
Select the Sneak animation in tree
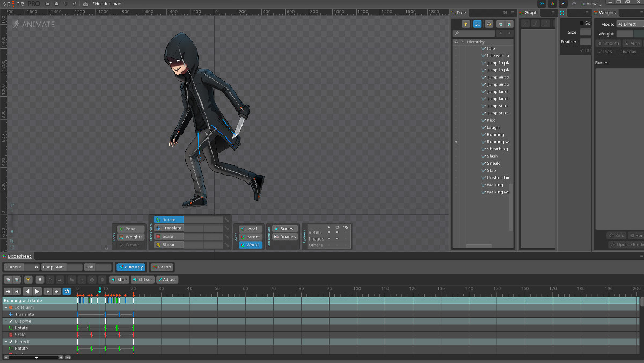tap(493, 163)
